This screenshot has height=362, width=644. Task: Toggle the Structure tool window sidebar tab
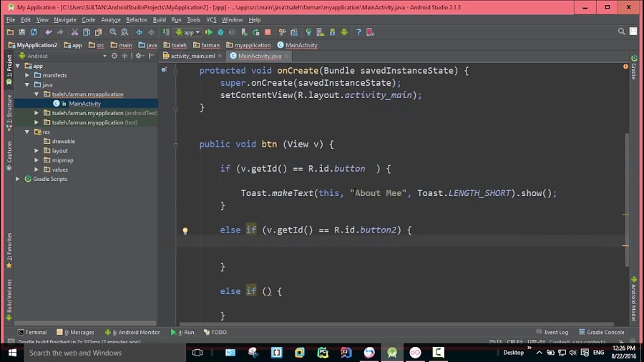coord(9,112)
